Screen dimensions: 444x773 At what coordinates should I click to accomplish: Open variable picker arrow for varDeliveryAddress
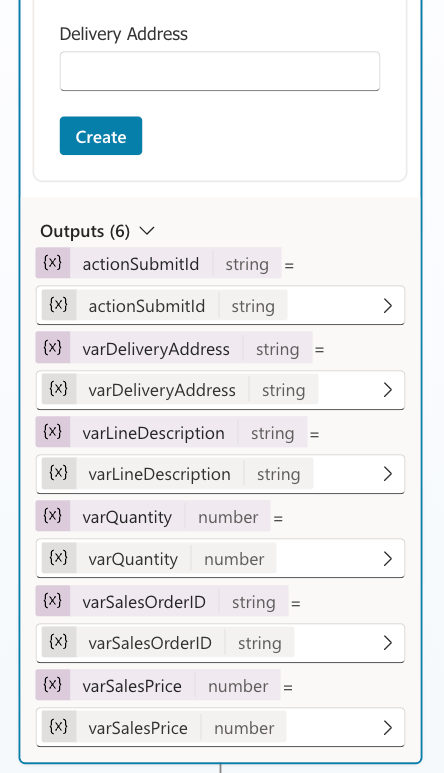point(388,390)
